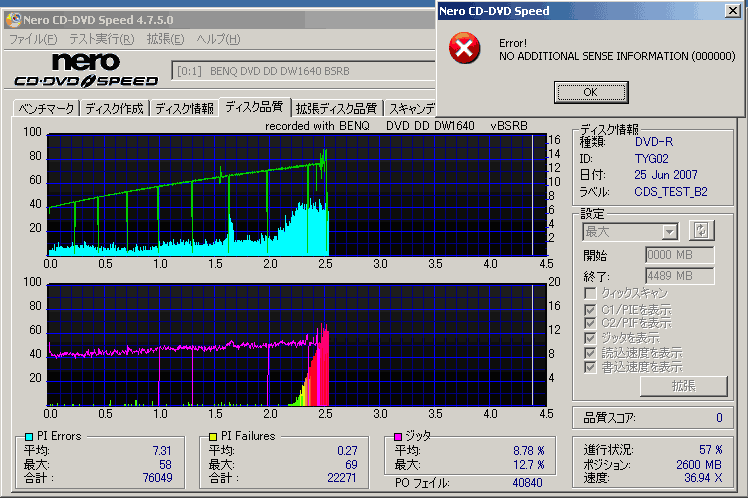Click the disc ID TYG02 text
748x498 pixels.
pos(651,158)
